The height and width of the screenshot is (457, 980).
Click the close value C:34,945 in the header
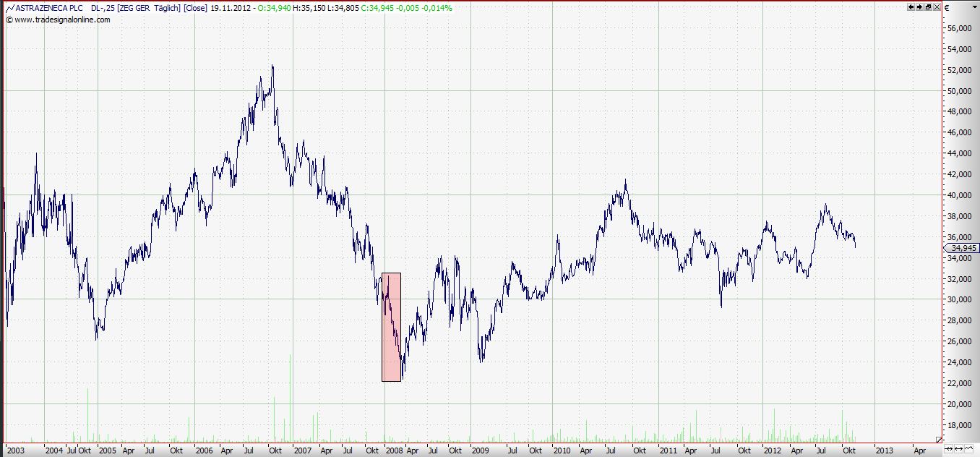[x=379, y=8]
